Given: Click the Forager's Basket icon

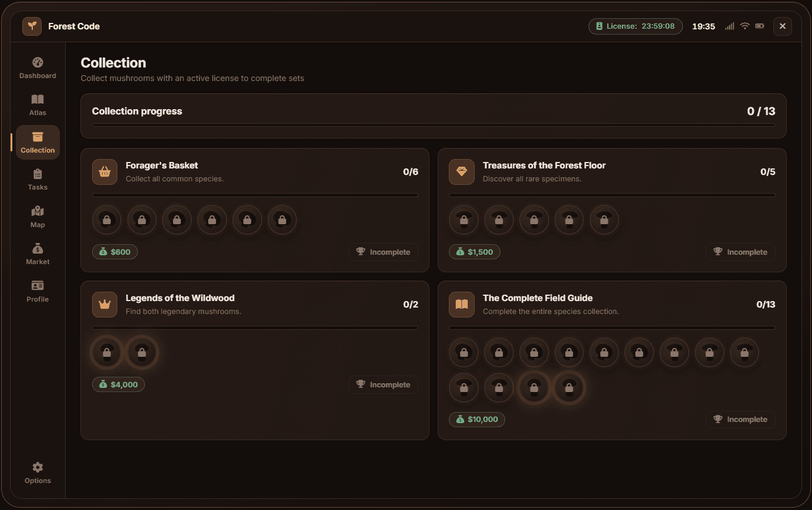Looking at the screenshot, I should point(104,172).
